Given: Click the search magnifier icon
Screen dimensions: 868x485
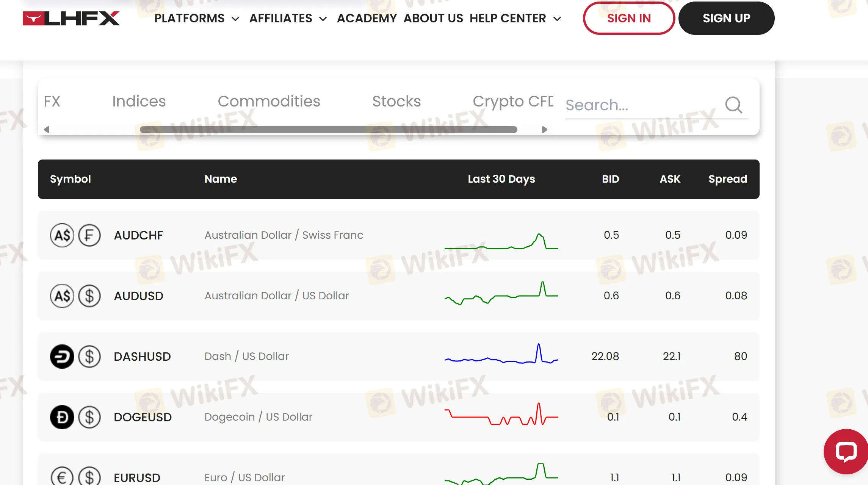Looking at the screenshot, I should (733, 105).
